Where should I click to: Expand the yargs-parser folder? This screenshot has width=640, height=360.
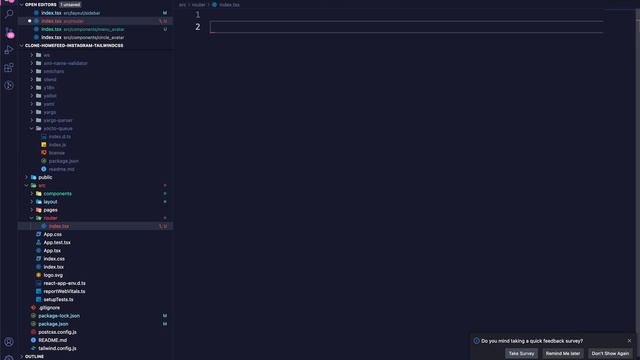32,120
